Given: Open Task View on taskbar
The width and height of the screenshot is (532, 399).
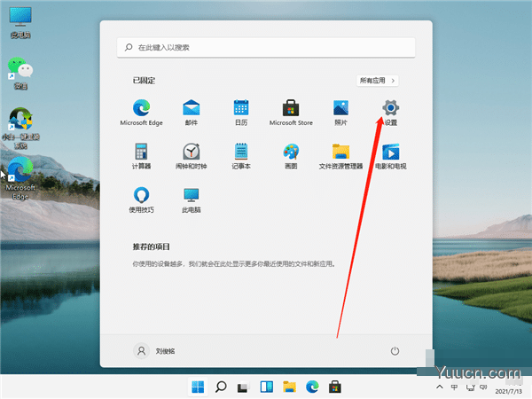Looking at the screenshot, I should click(x=243, y=387).
